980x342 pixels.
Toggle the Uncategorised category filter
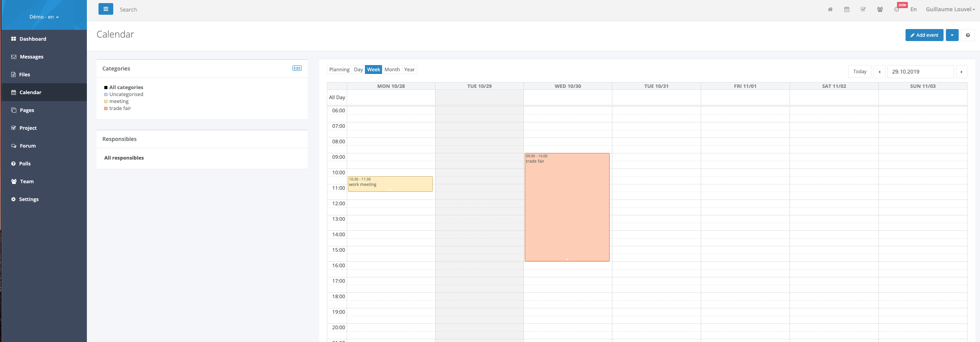click(126, 95)
